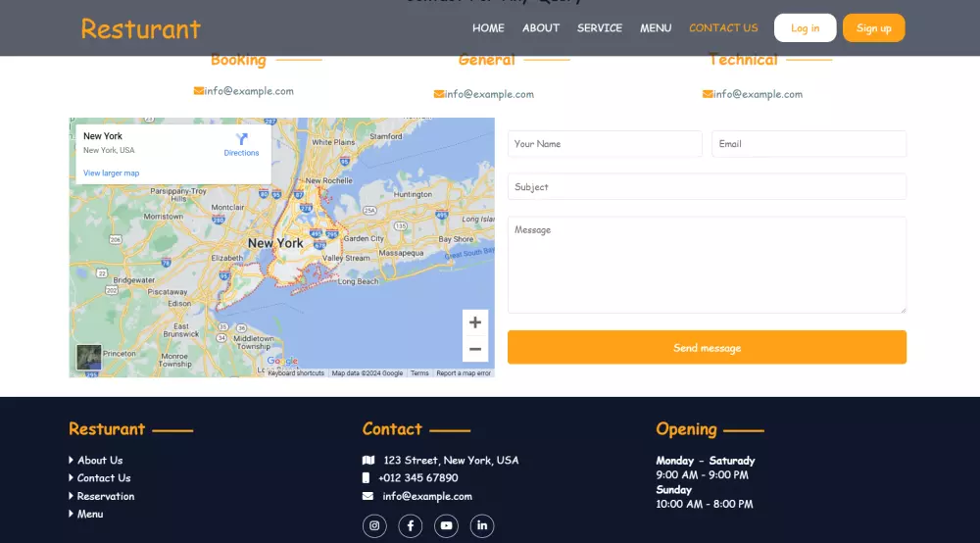Click Monday - Saturday hours text
Viewport: 980px width, 543px height.
(x=706, y=461)
